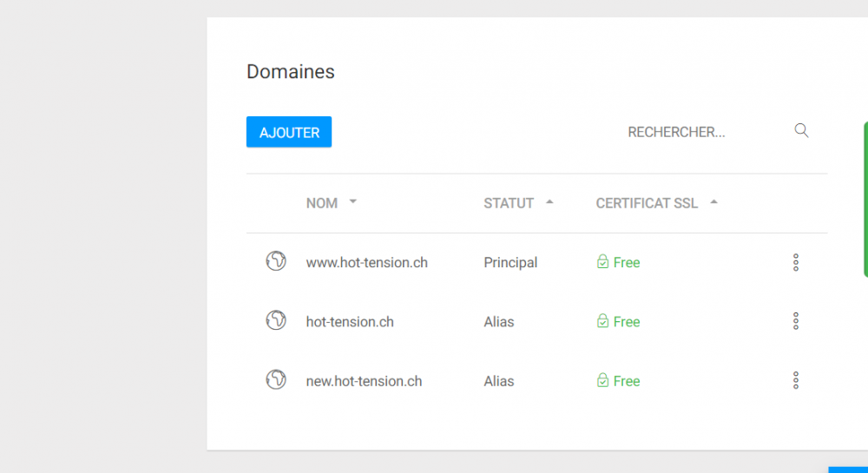
Task: Click globe icon for www.hot-tension.ch
Action: coord(276,261)
